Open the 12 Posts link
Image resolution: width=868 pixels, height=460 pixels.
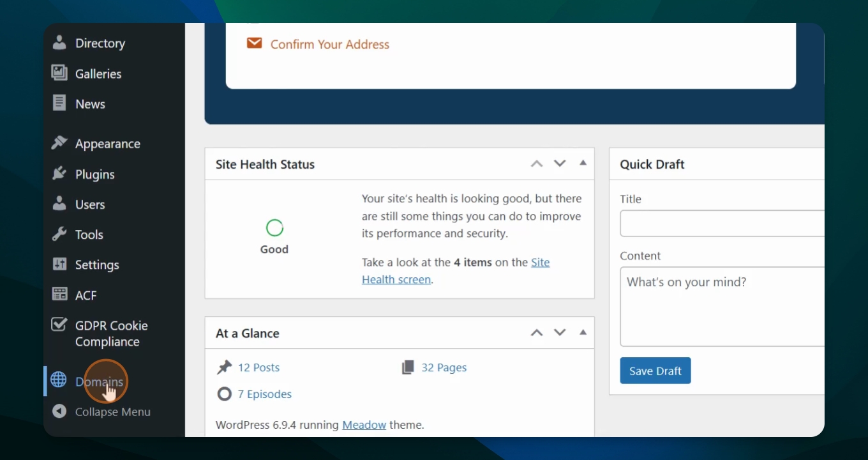tap(258, 367)
